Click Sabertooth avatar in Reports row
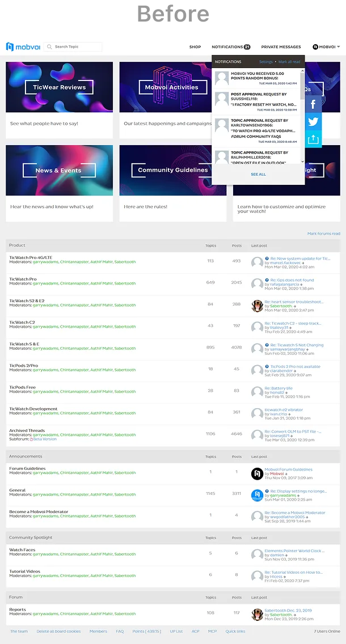 [258, 615]
